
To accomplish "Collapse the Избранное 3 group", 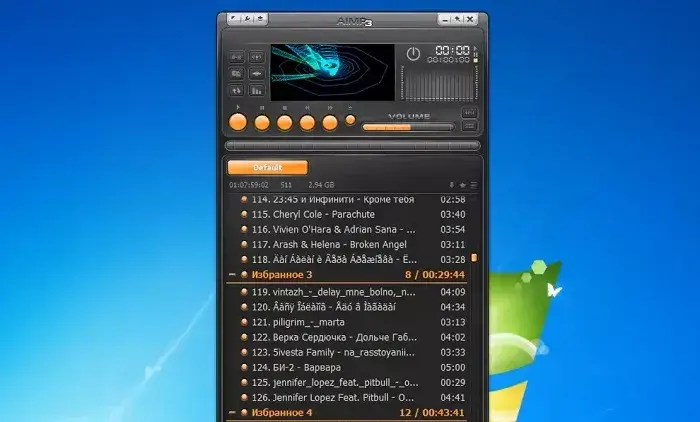I will tap(232, 274).
